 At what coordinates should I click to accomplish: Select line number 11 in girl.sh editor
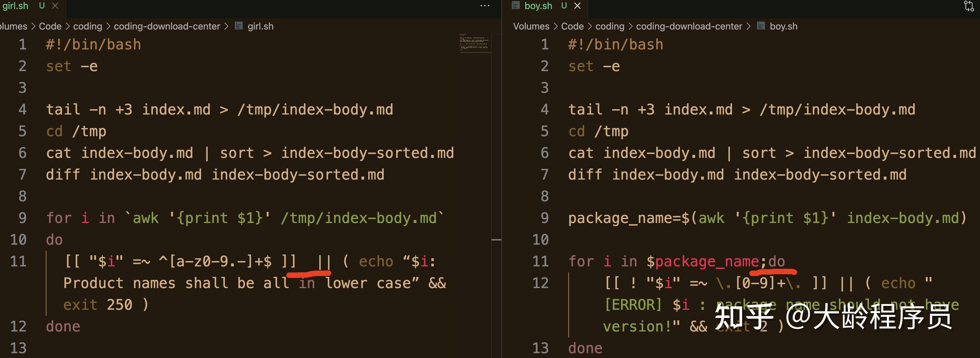(18, 261)
